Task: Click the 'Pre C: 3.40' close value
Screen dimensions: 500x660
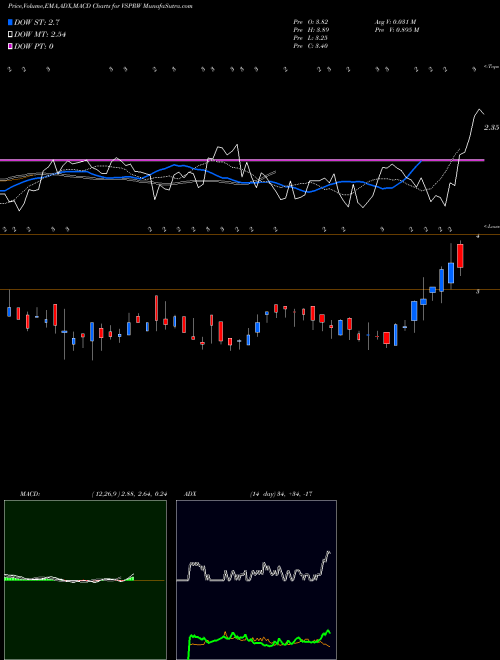Action: pyautogui.click(x=311, y=46)
